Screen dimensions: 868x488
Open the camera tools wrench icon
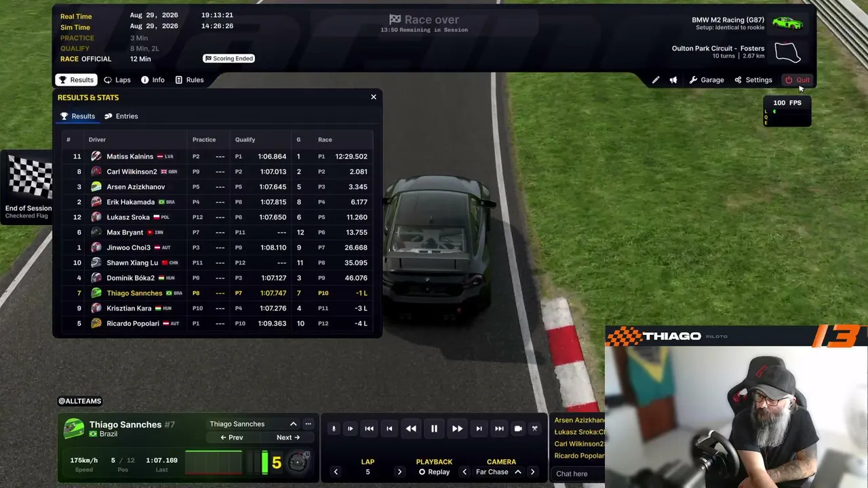(534, 428)
